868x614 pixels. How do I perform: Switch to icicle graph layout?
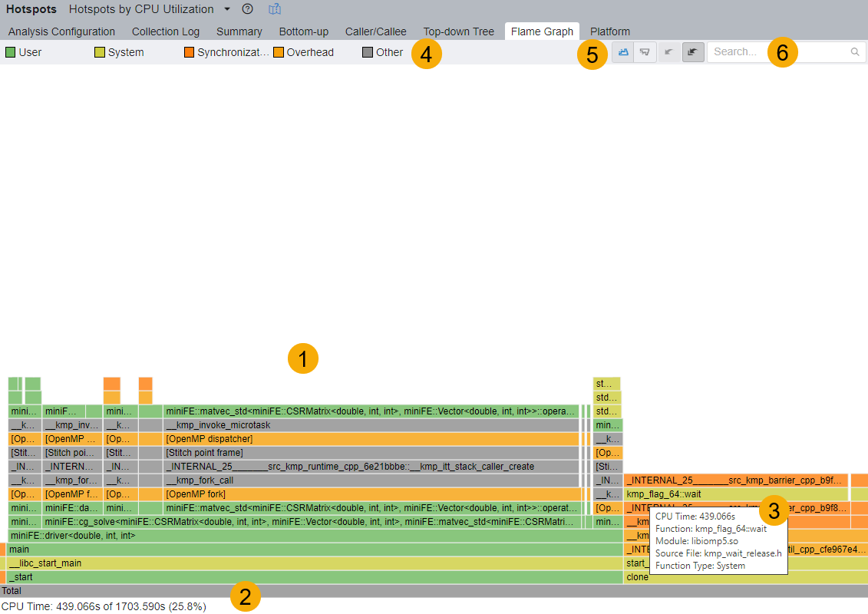(645, 52)
